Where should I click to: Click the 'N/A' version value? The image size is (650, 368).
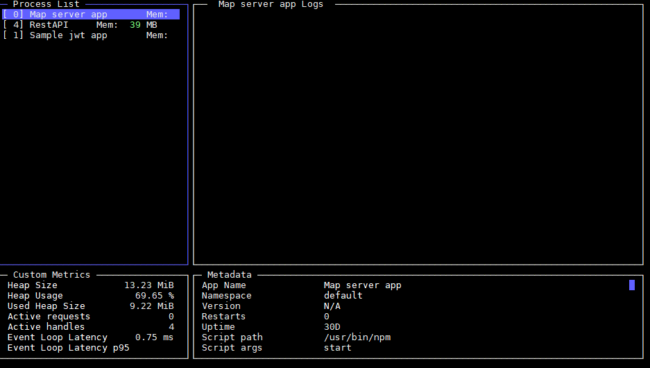pos(332,306)
